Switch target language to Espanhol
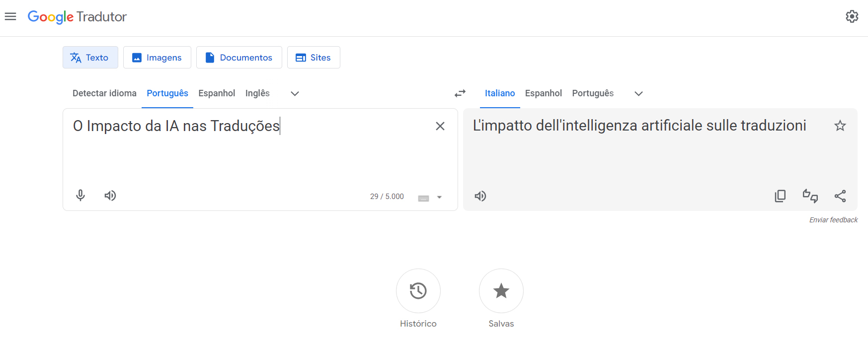 tap(543, 93)
